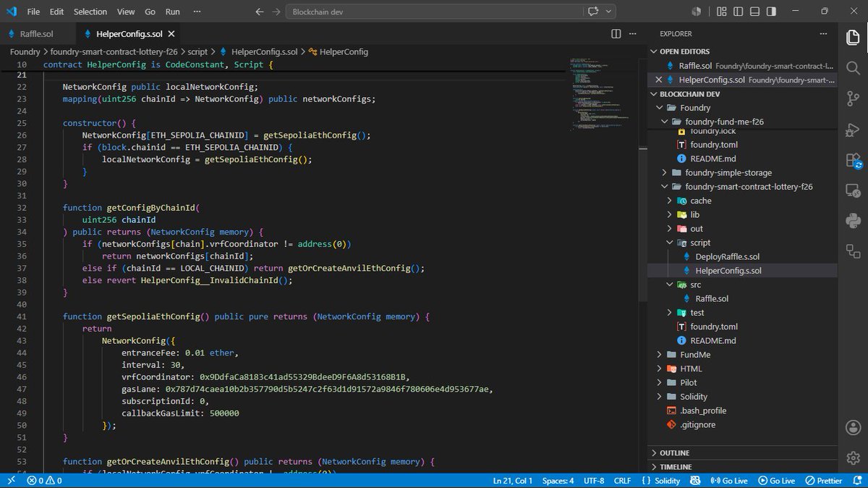Open Copilot chat dropdown arrow
This screenshot has height=488, width=868.
tap(609, 12)
